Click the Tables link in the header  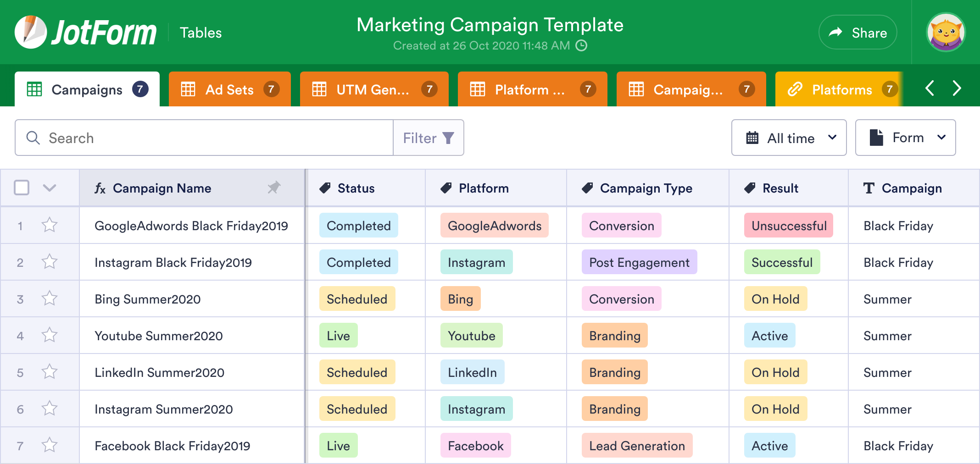click(x=200, y=32)
